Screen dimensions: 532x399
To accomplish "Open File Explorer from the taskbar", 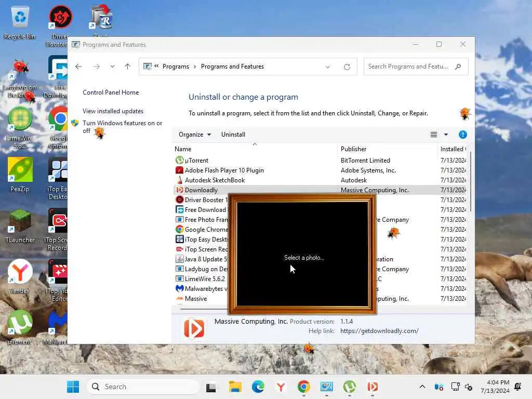I will pos(235,387).
